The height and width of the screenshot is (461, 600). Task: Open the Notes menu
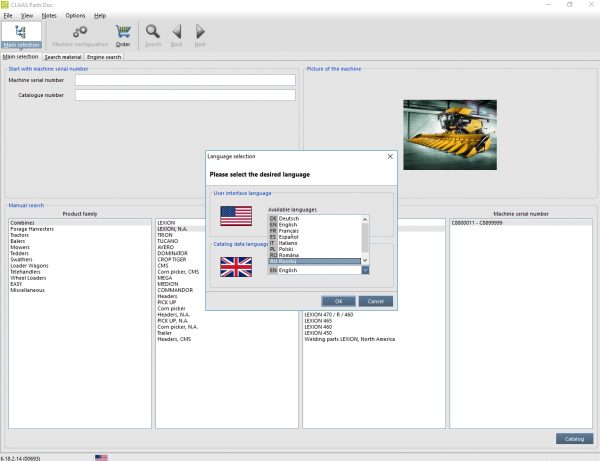click(49, 16)
